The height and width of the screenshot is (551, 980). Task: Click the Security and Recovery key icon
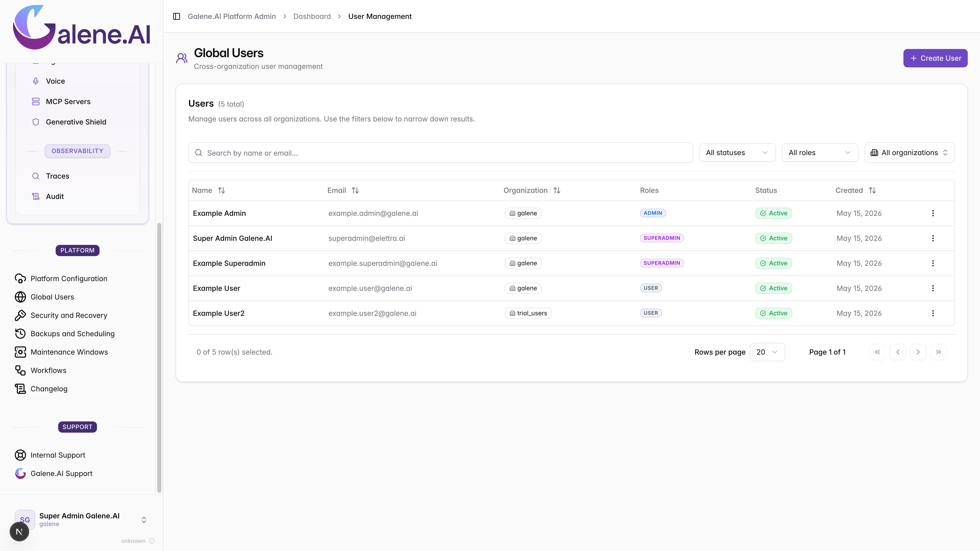(20, 315)
